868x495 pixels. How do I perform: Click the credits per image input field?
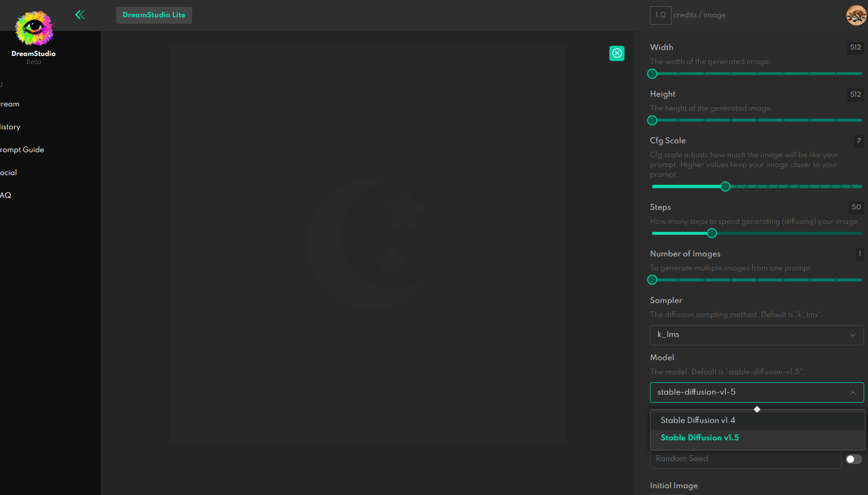pos(660,15)
